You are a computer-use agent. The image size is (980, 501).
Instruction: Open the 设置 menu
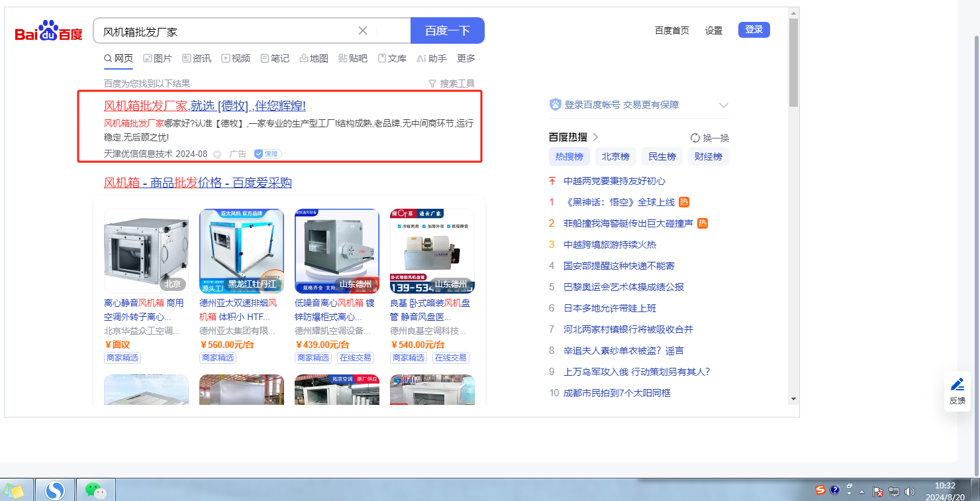714,30
